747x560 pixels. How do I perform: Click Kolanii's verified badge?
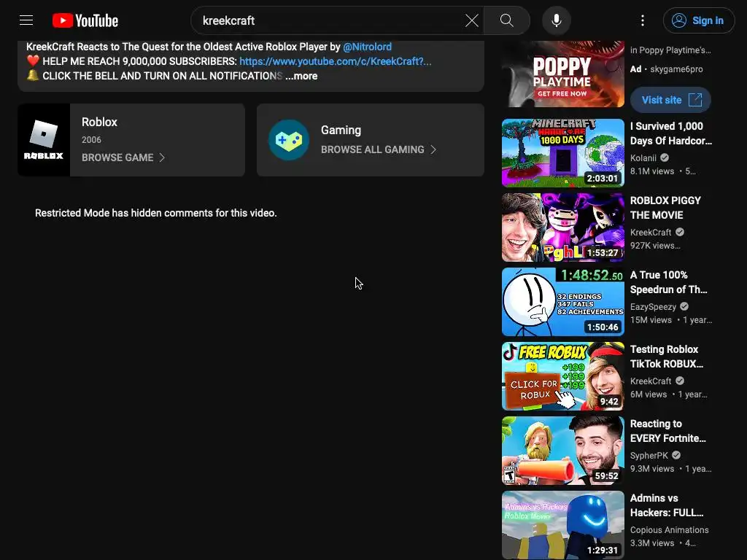point(665,157)
